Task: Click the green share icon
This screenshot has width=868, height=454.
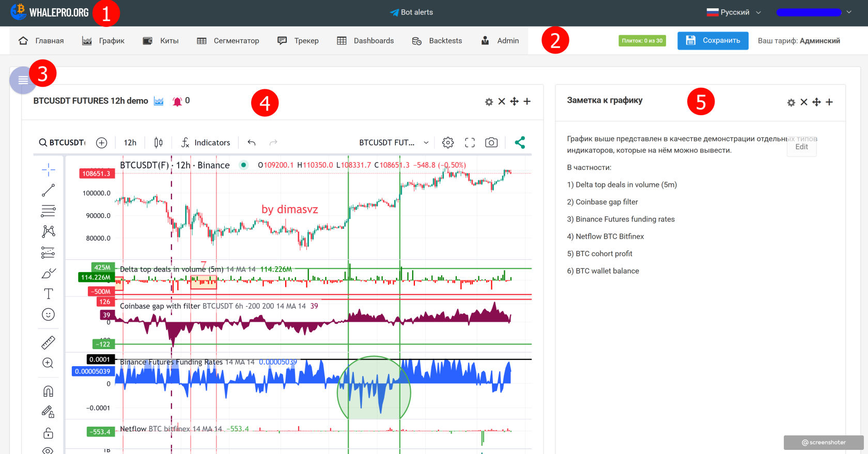Action: pos(520,143)
